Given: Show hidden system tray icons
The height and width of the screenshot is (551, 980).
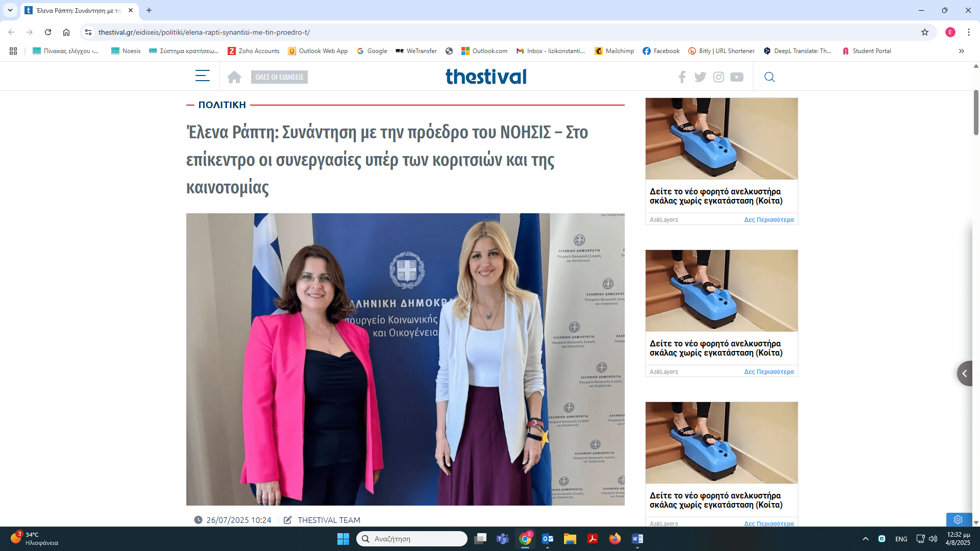Looking at the screenshot, I should click(865, 539).
